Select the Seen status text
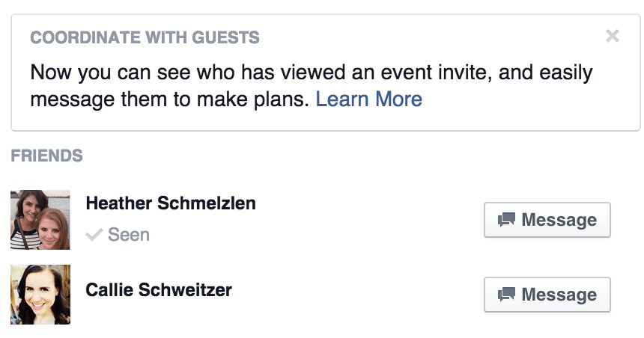The height and width of the screenshot is (338, 644). [x=129, y=235]
